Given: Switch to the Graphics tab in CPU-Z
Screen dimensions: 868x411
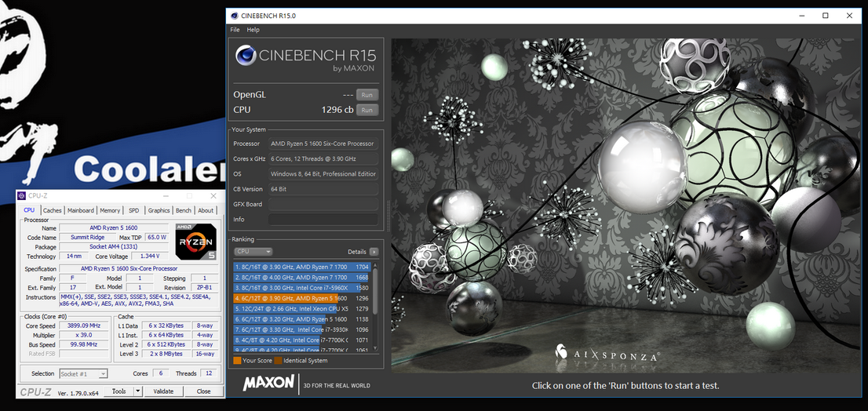Looking at the screenshot, I should tap(159, 210).
